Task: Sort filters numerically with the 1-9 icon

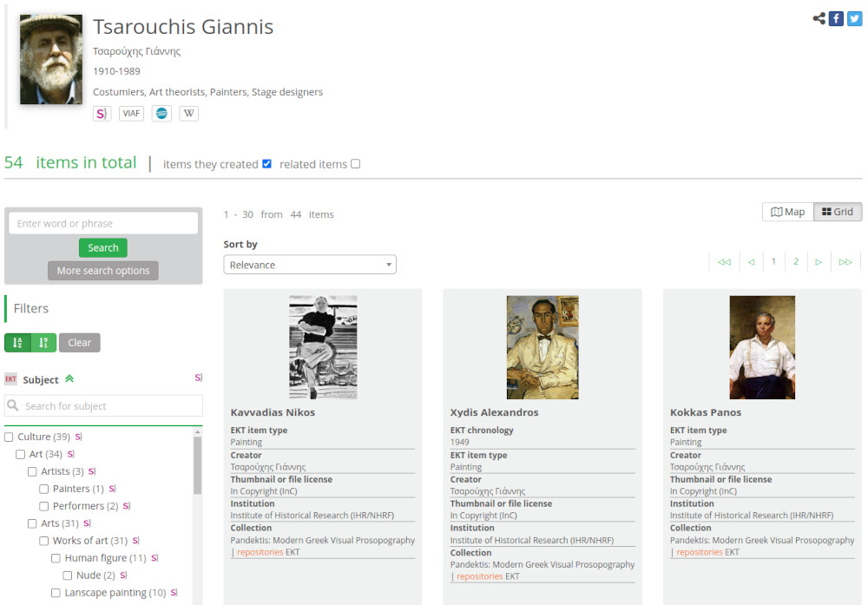Action: coord(42,342)
